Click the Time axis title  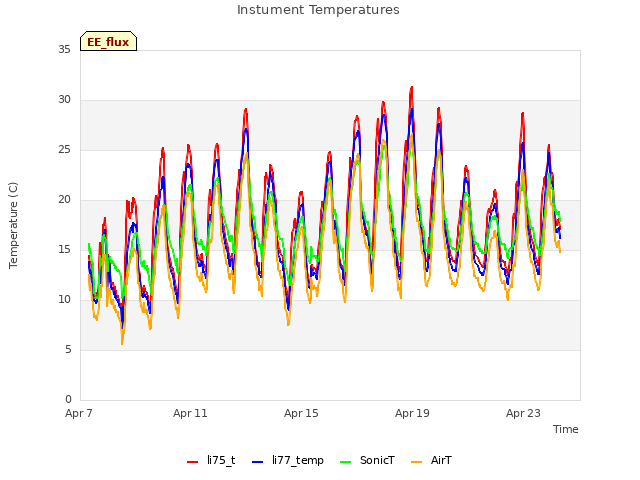[x=565, y=429]
